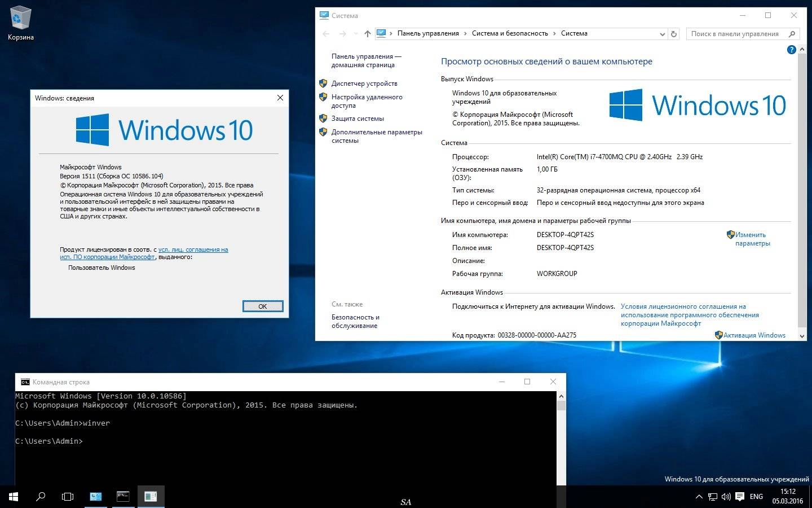
Task: Click help question mark icon in System window
Action: click(791, 50)
